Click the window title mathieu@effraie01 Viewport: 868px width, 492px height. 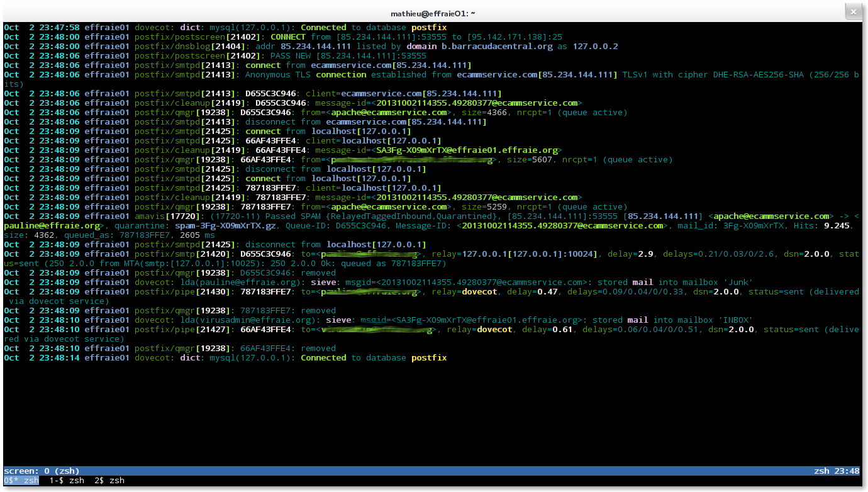433,13
